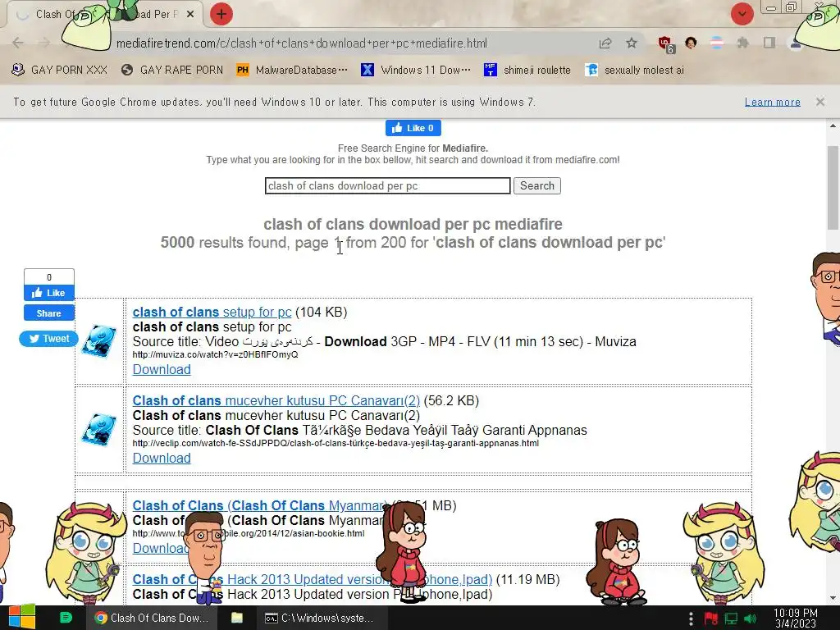Viewport: 840px width, 630px height.
Task: Open Hack 2013 Updated version result link
Action: click(x=313, y=580)
